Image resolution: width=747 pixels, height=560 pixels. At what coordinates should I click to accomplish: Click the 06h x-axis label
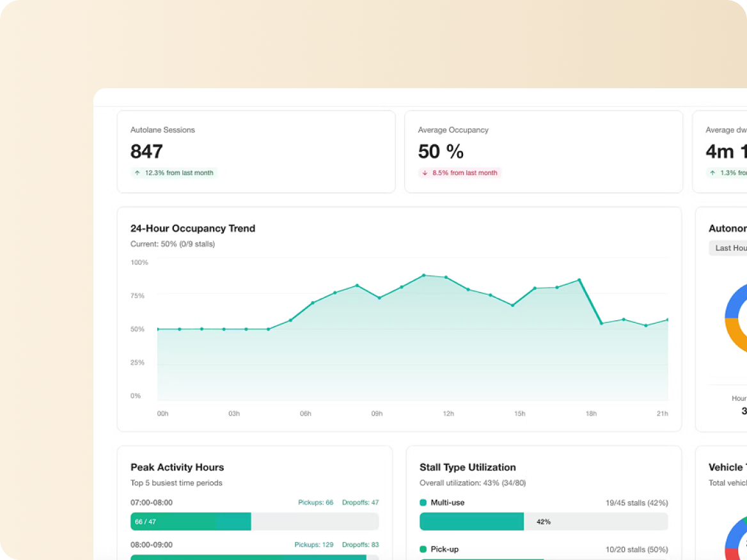coord(305,414)
